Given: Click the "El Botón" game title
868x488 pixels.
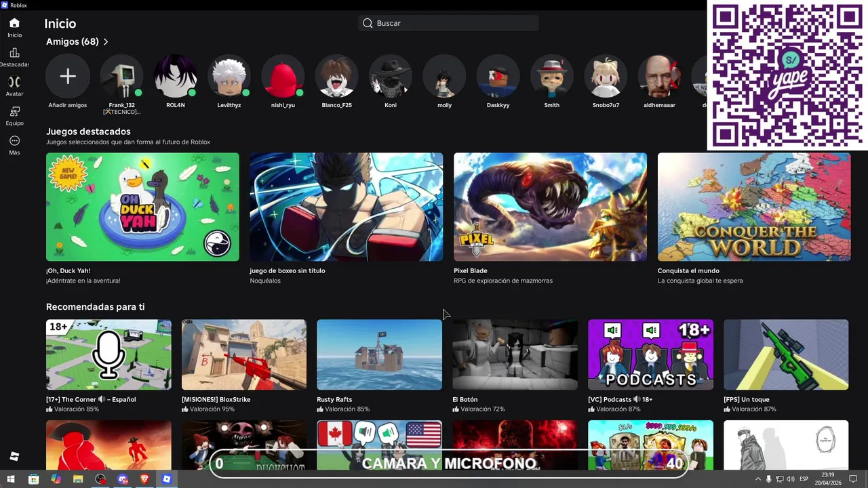Looking at the screenshot, I should 465,400.
